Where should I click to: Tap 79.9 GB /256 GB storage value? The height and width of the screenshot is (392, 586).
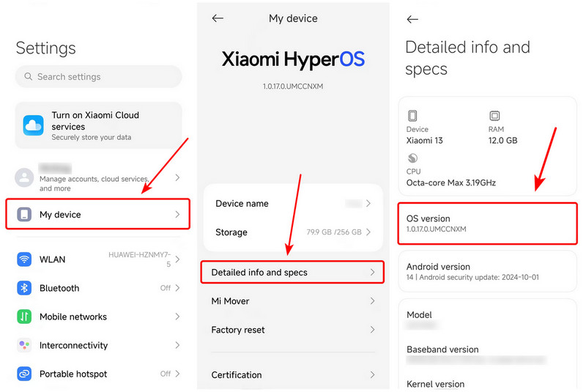coord(334,232)
